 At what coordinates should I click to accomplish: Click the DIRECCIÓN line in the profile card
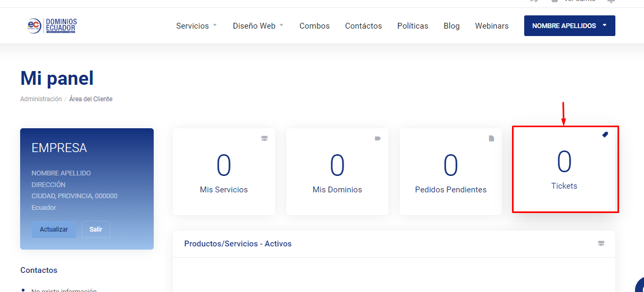(x=48, y=185)
